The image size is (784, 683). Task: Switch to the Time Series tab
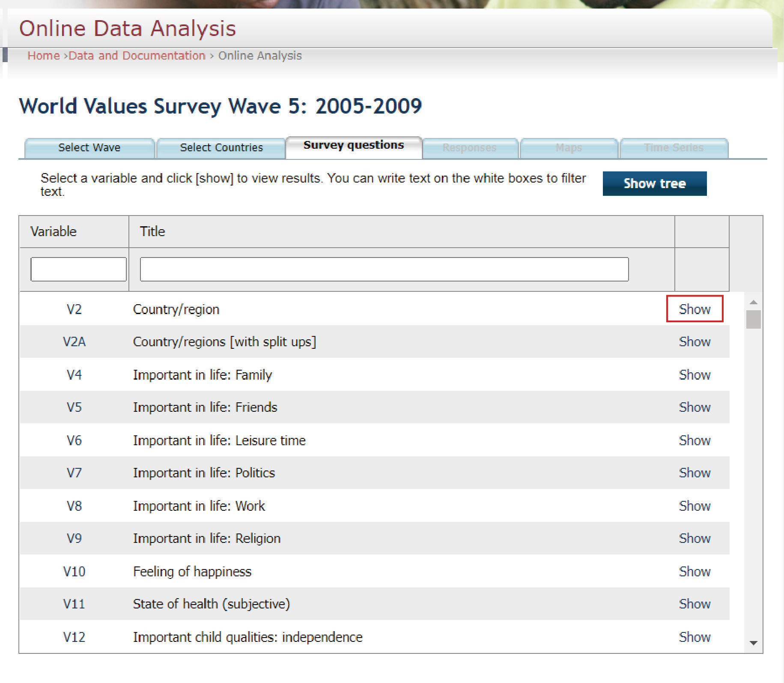pos(674,148)
